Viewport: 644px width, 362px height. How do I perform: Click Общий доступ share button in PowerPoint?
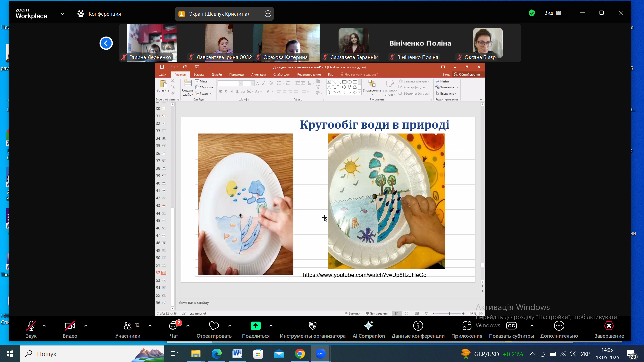[467, 75]
